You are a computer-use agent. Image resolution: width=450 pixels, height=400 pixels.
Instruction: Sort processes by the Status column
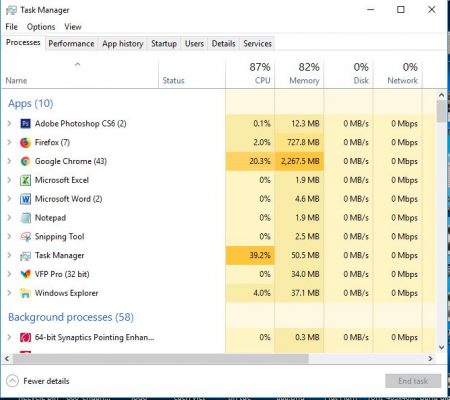192,73
